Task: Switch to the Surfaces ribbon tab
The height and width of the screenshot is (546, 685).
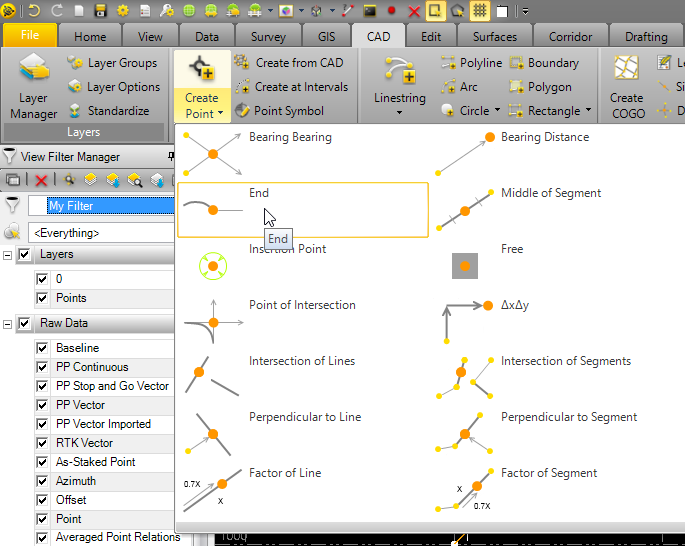Action: coord(495,36)
